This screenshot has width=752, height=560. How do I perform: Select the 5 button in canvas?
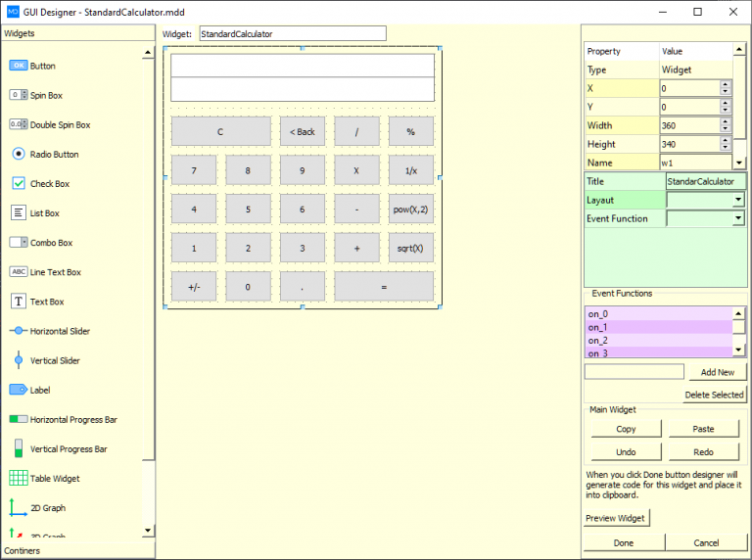click(x=248, y=210)
